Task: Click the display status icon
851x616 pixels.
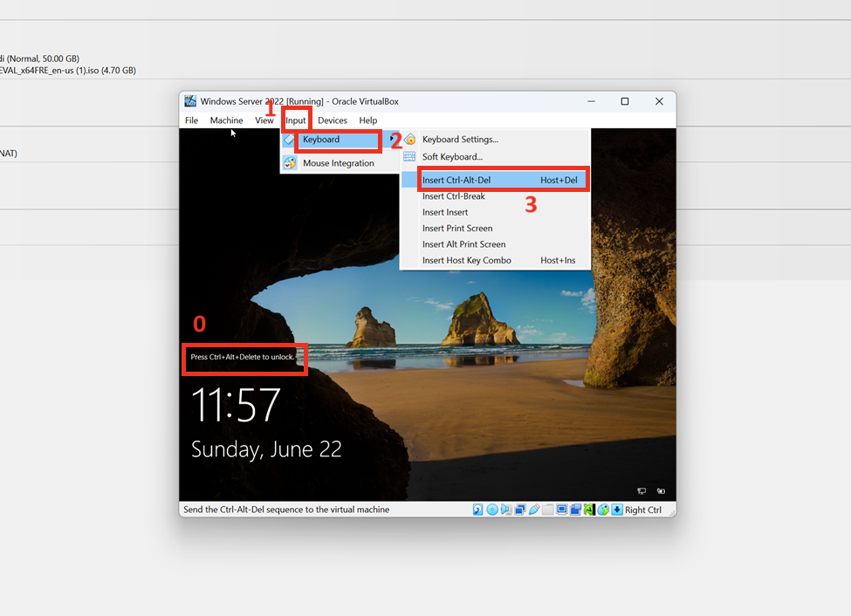Action: coord(562,510)
